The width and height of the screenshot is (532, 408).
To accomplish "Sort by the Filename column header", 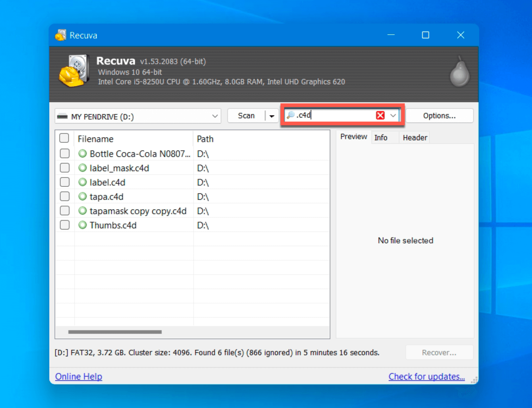I will (133, 139).
